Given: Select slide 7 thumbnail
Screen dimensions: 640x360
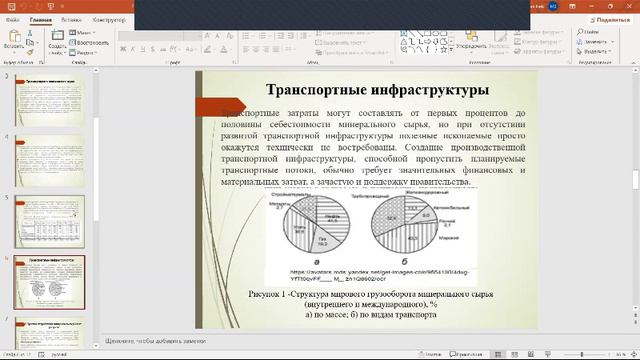Looking at the screenshot, I should [49, 332].
